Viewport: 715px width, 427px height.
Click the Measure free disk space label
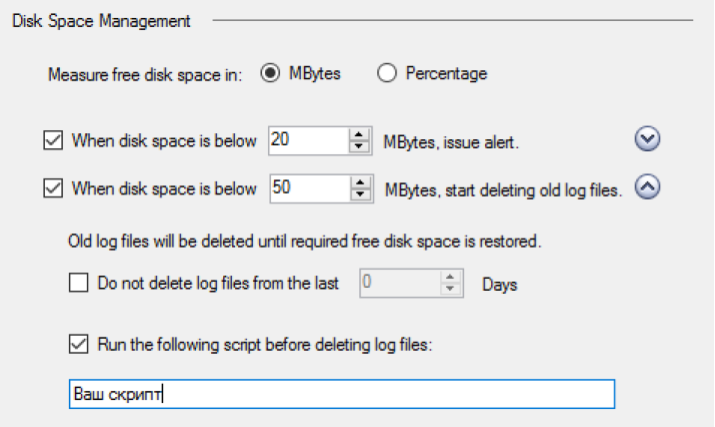click(145, 74)
